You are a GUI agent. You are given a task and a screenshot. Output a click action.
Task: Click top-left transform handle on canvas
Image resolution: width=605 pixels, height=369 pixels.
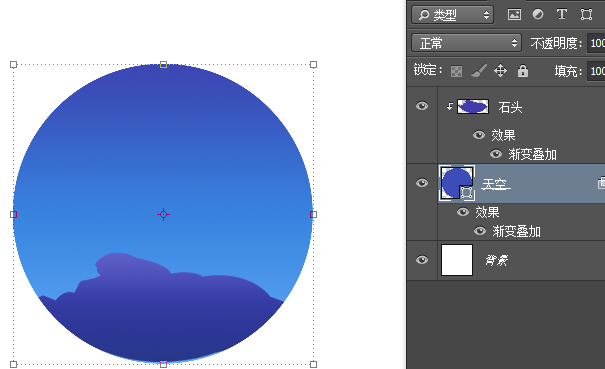coord(14,64)
